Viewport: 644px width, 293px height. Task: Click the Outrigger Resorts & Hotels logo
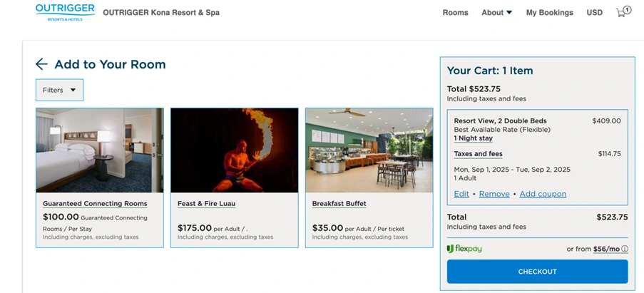(x=64, y=12)
